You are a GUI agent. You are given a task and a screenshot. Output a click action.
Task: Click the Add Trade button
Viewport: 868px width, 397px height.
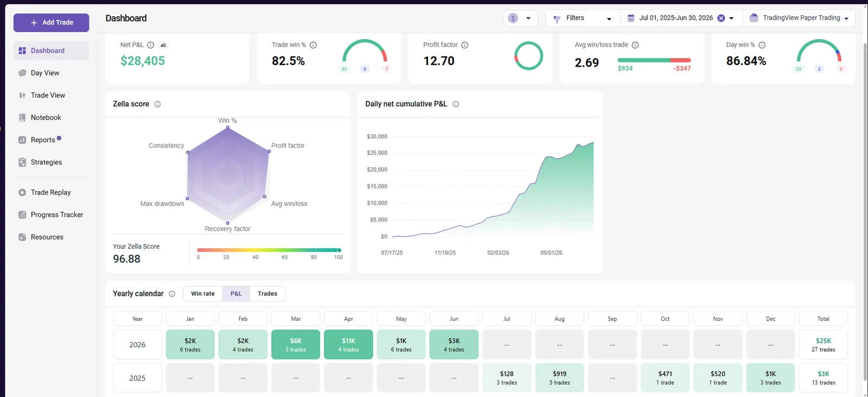tap(51, 23)
